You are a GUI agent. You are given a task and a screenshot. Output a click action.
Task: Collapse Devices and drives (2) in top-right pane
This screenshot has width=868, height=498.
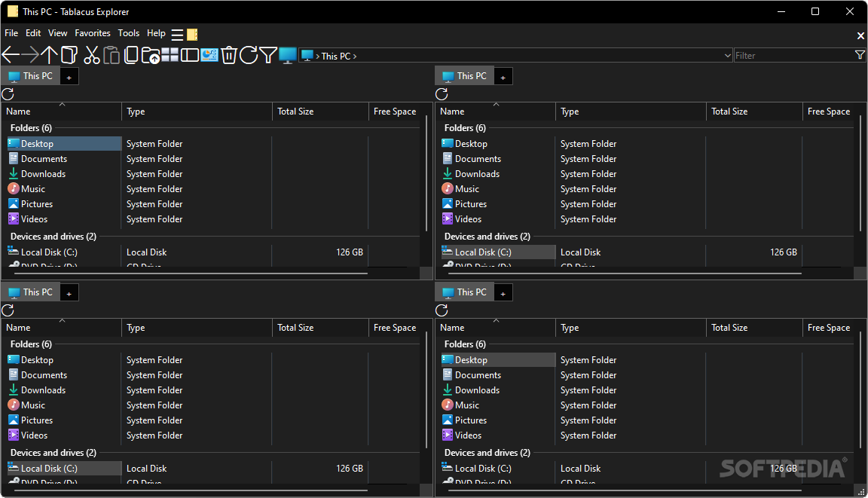pos(487,237)
